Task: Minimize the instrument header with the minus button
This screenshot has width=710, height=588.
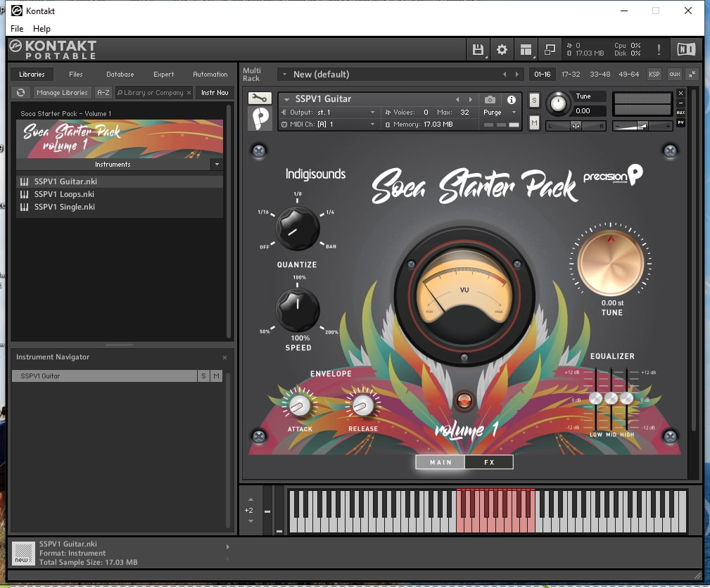Action: tap(680, 103)
